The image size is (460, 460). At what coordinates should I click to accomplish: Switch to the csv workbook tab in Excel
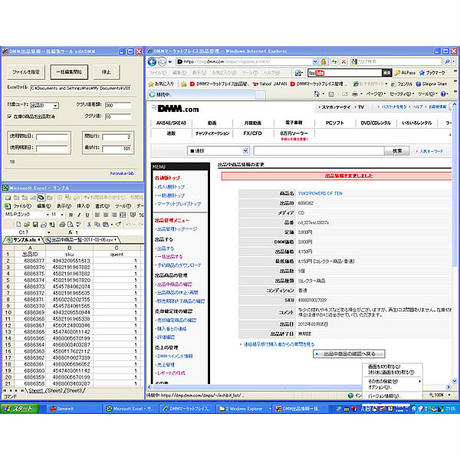(x=81, y=240)
